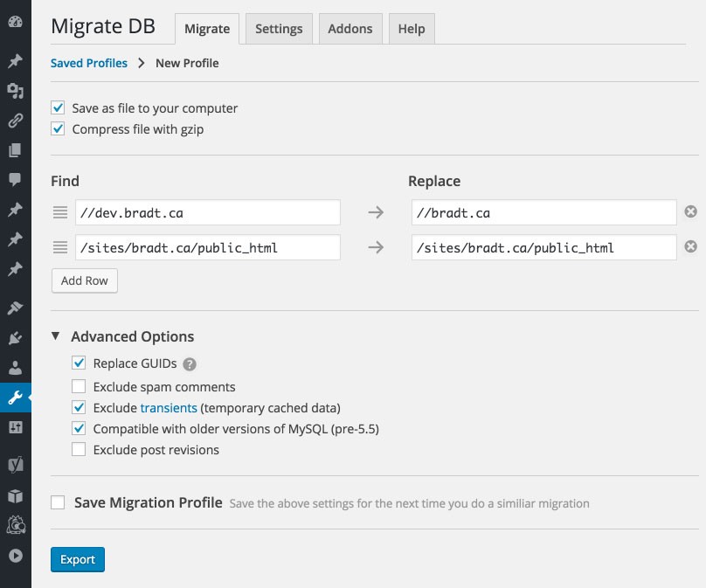Click the Yoast SEO sidebar icon

pyautogui.click(x=15, y=464)
